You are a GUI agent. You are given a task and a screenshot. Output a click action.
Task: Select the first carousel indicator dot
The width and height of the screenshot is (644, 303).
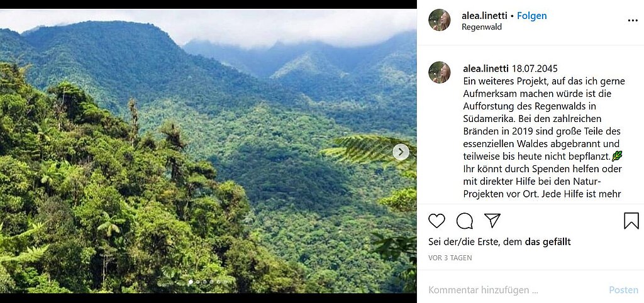coord(191,282)
